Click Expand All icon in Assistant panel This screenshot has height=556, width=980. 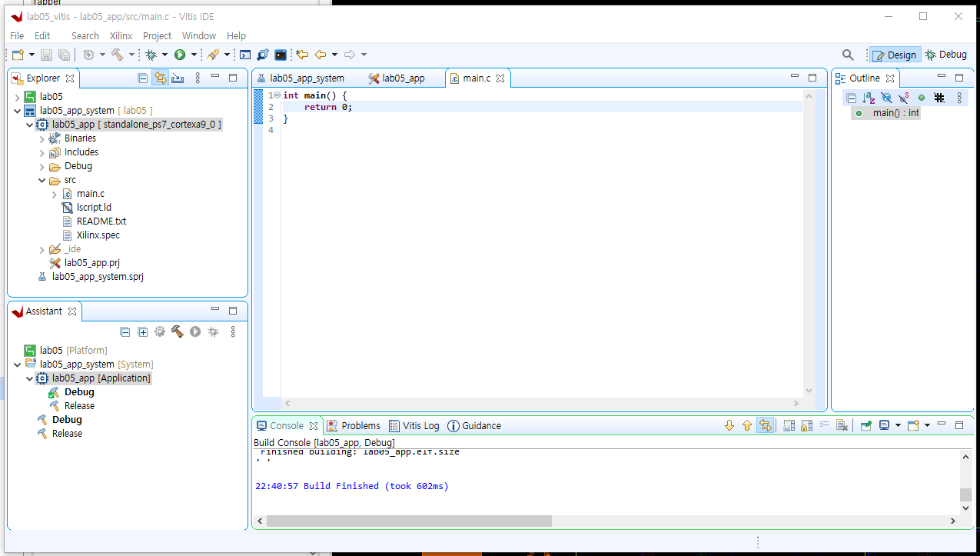[142, 331]
